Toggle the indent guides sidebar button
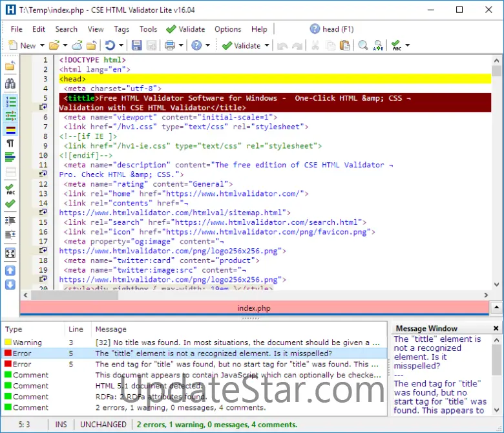The width and height of the screenshot is (504, 433). [x=10, y=116]
